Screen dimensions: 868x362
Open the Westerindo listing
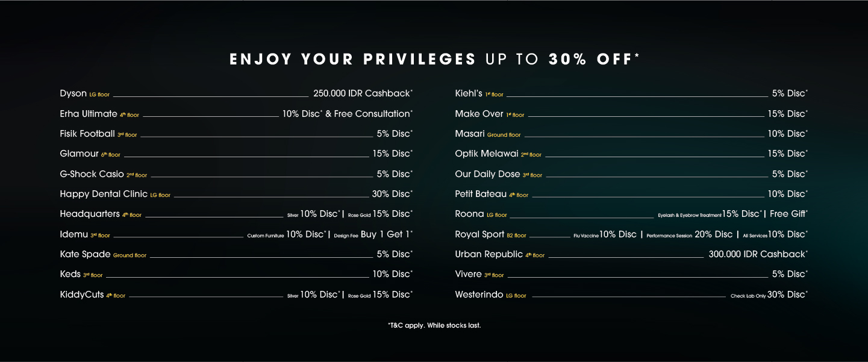tap(479, 295)
